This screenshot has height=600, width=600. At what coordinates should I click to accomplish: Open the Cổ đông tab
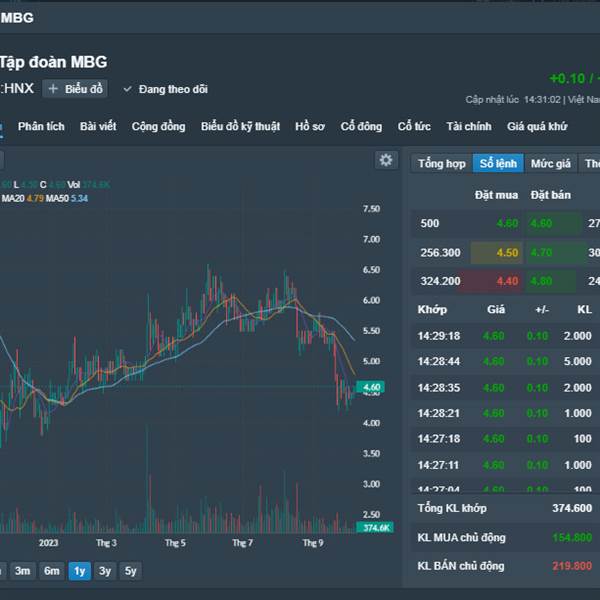361,126
